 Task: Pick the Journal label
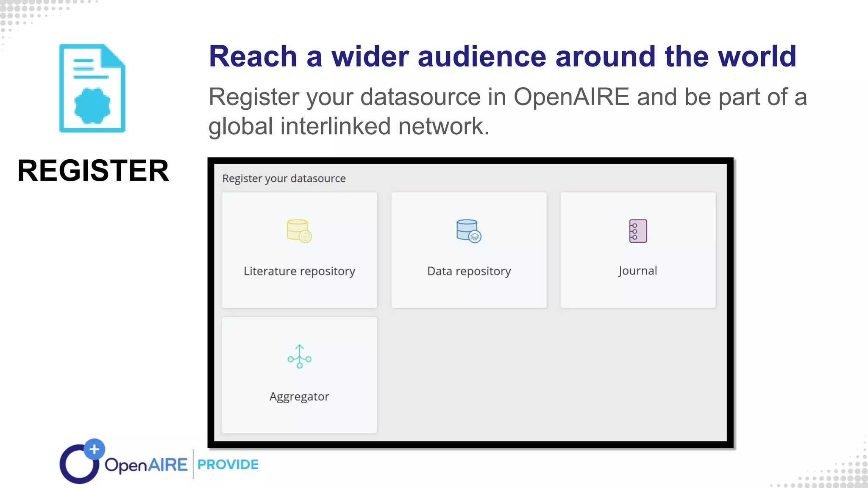point(637,271)
